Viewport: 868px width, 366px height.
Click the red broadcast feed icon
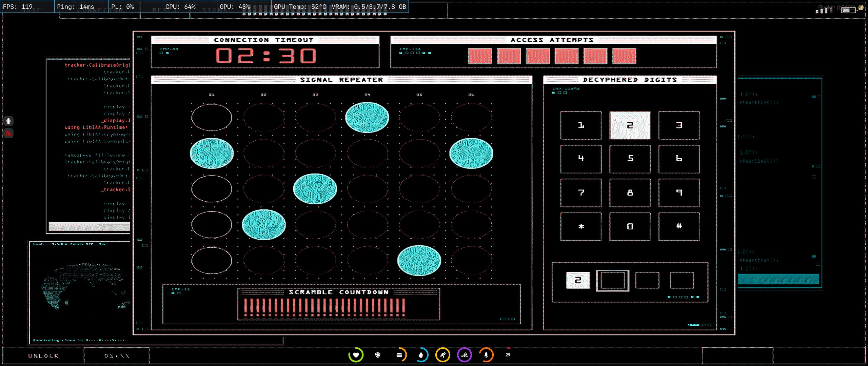click(x=8, y=133)
